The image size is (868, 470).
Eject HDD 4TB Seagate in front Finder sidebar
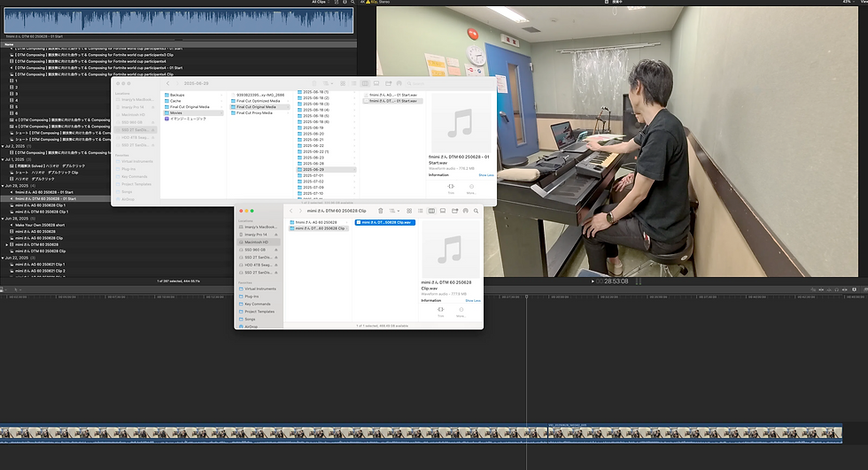276,265
